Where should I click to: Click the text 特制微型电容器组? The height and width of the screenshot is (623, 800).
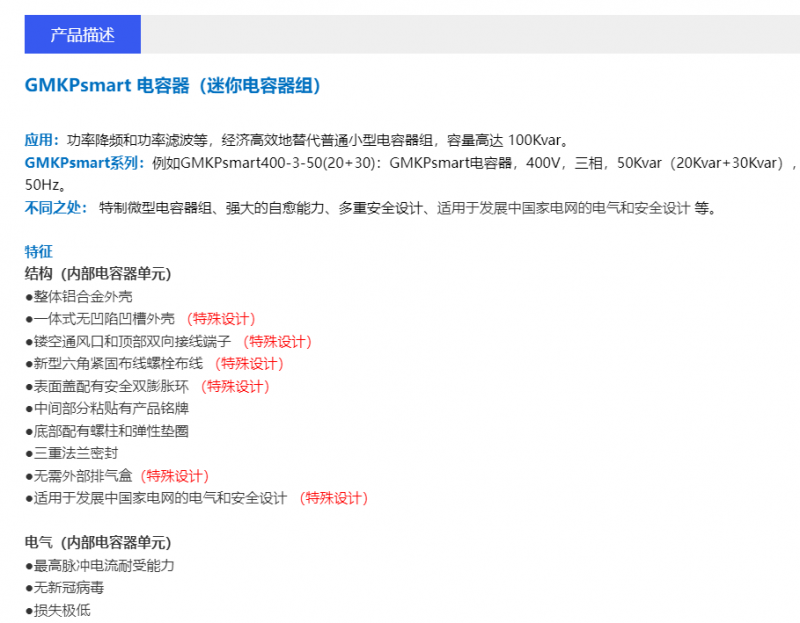pyautogui.click(x=155, y=208)
